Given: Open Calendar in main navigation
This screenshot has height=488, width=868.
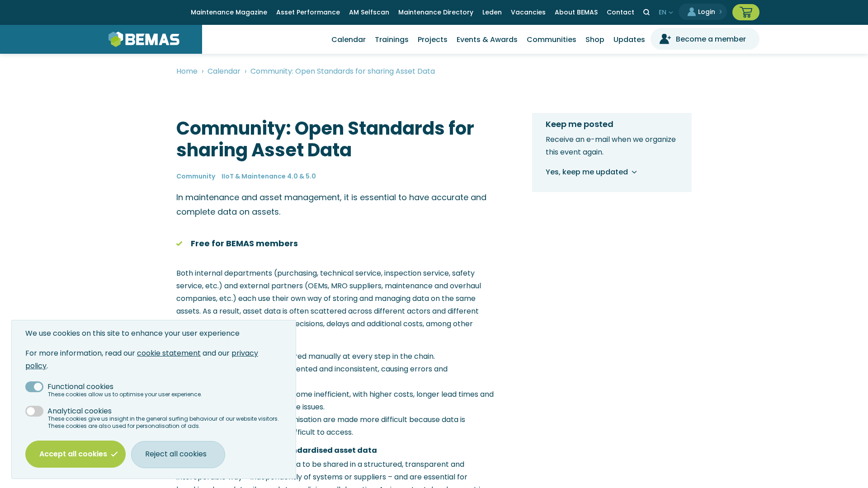Looking at the screenshot, I should (349, 40).
